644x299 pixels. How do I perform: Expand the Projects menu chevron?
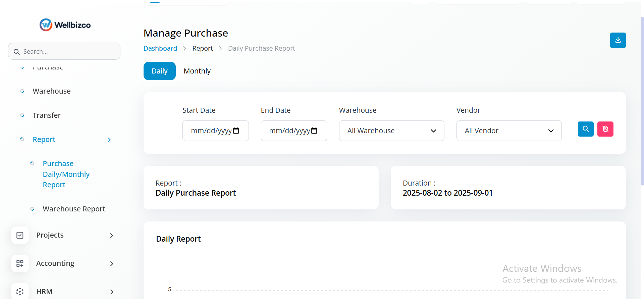(112, 236)
